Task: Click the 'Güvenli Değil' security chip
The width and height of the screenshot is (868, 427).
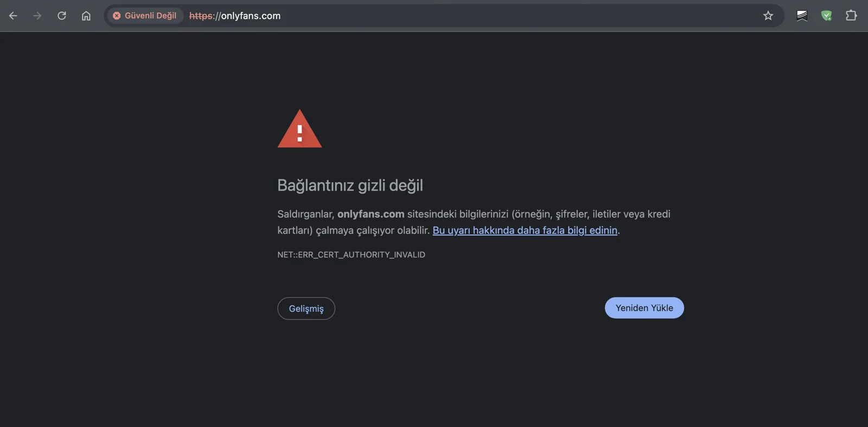Action: (x=145, y=16)
